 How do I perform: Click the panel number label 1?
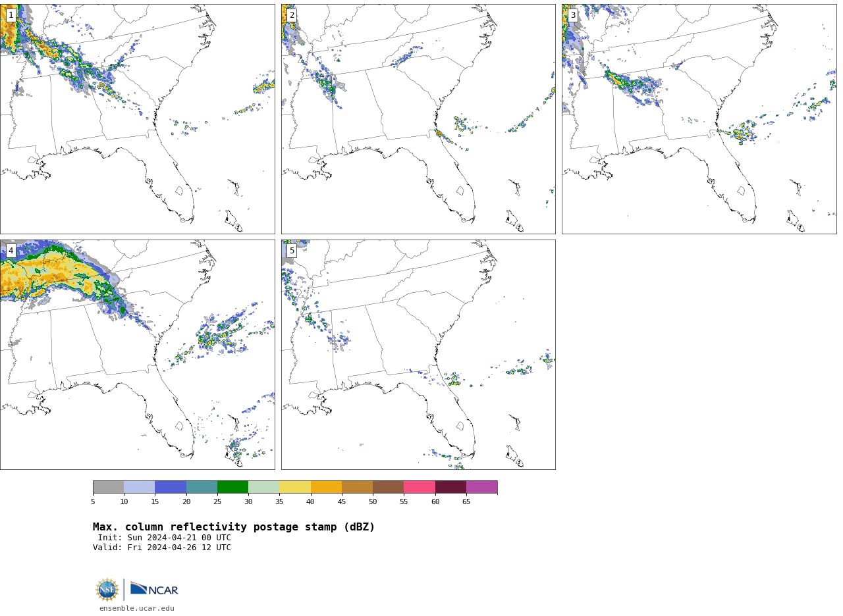pyautogui.click(x=11, y=15)
